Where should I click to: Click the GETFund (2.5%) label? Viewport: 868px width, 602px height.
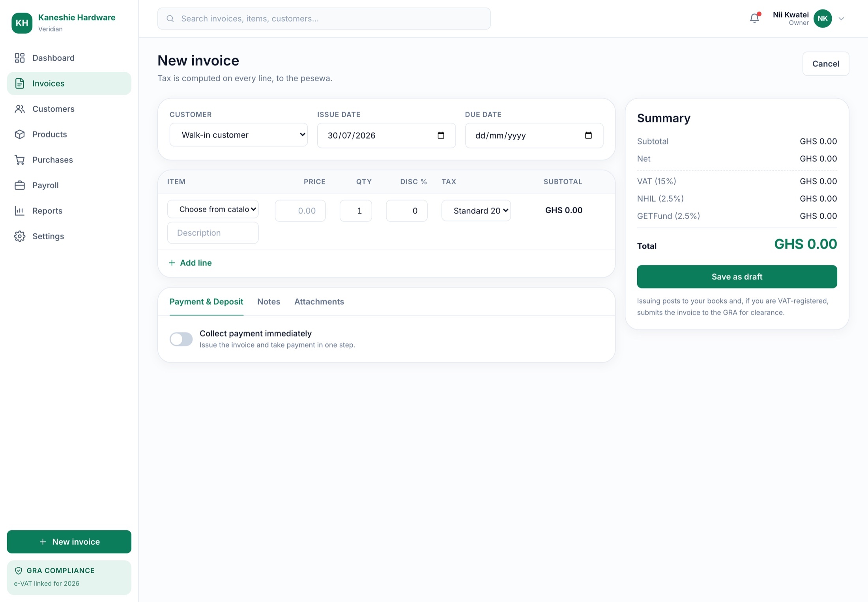point(668,216)
